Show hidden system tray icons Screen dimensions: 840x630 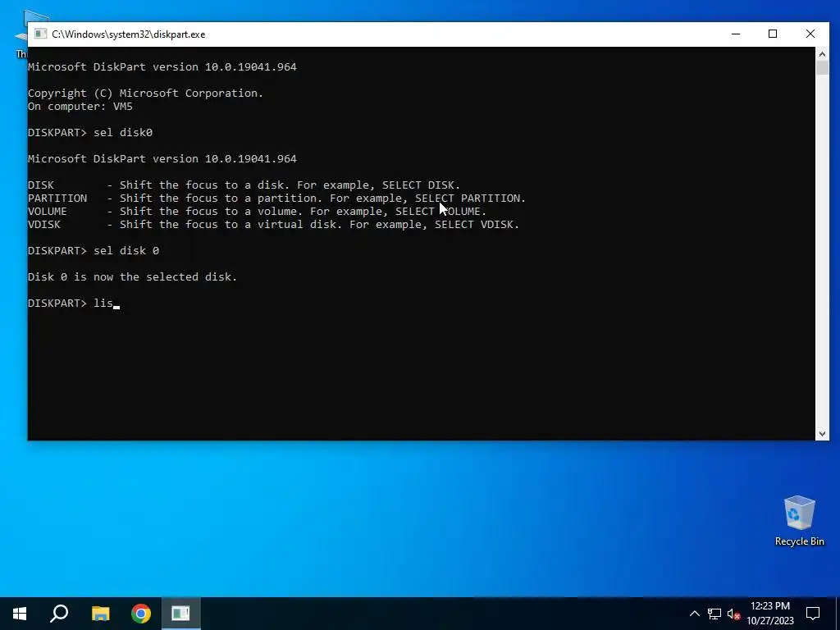(x=694, y=614)
